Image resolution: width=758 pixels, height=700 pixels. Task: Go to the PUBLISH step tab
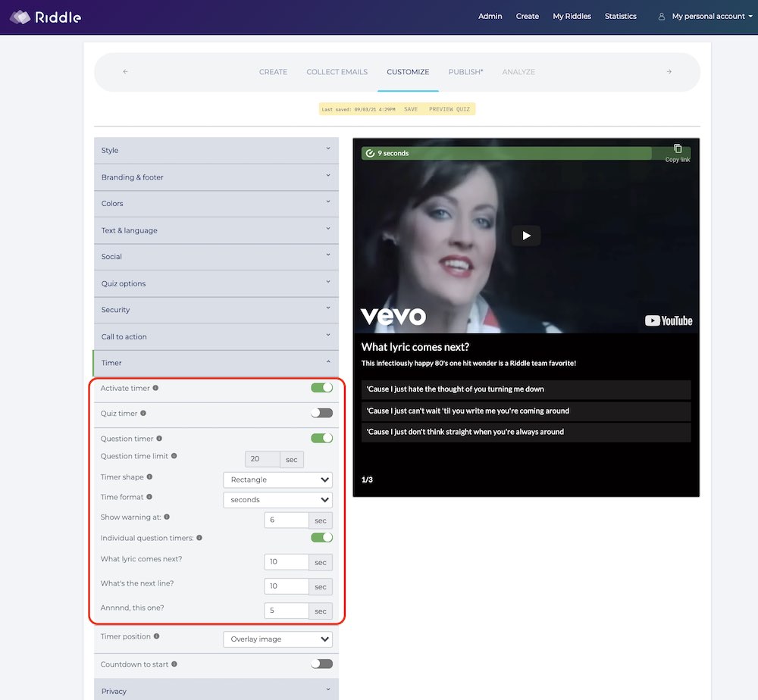coord(465,72)
